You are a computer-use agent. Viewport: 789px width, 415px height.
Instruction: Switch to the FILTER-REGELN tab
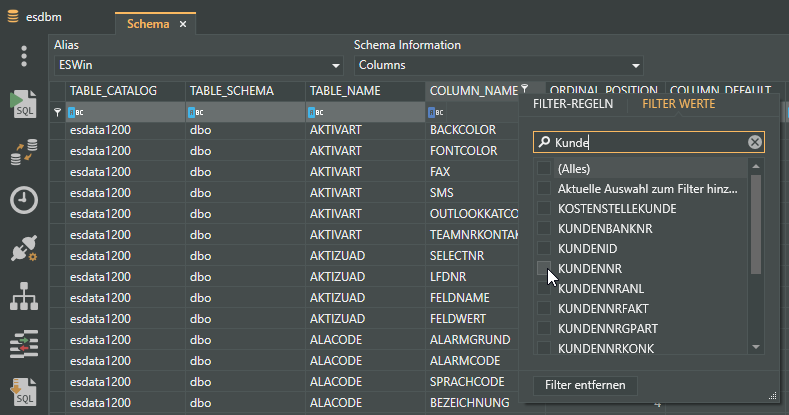[x=573, y=104]
